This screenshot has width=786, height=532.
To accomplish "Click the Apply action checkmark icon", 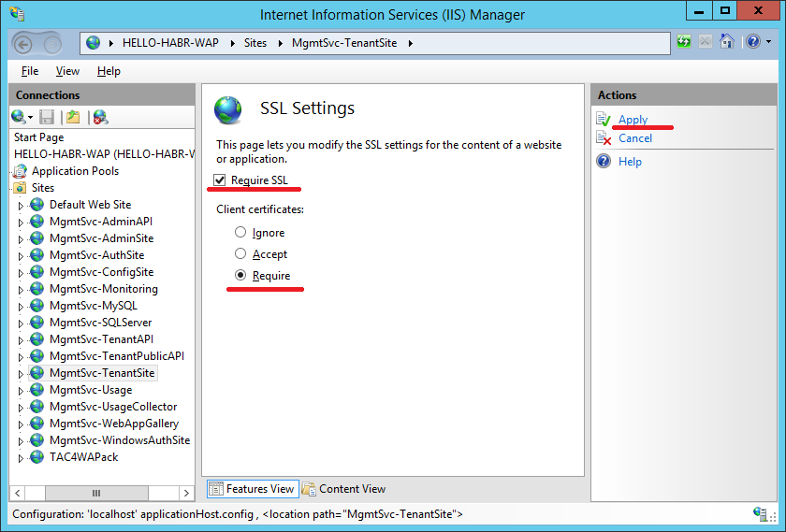I will (x=604, y=120).
